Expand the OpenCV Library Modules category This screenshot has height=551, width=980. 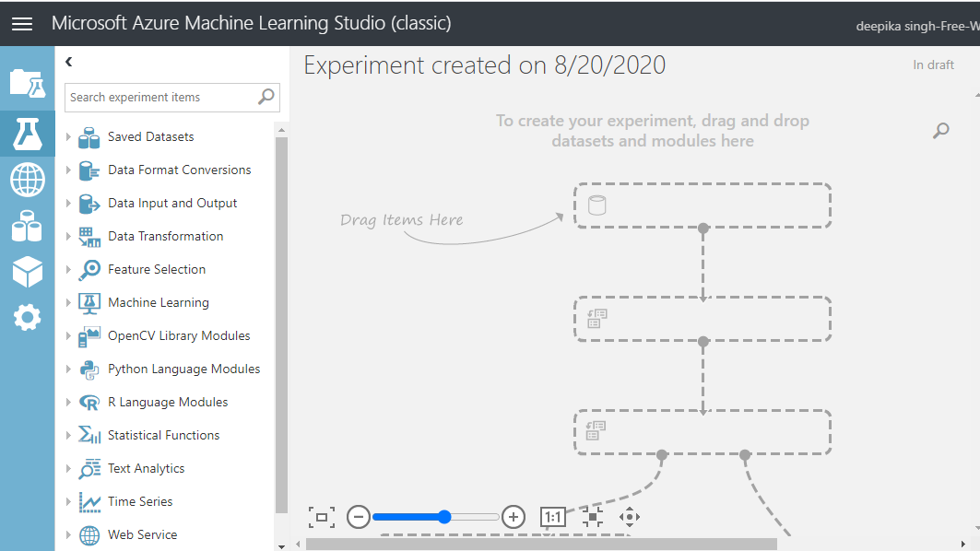(68, 334)
